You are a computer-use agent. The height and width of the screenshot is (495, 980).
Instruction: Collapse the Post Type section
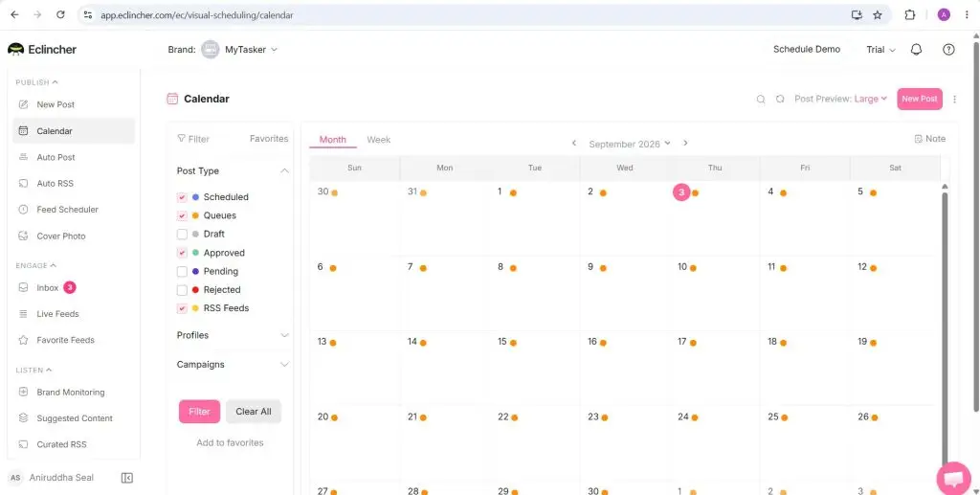pyautogui.click(x=284, y=170)
